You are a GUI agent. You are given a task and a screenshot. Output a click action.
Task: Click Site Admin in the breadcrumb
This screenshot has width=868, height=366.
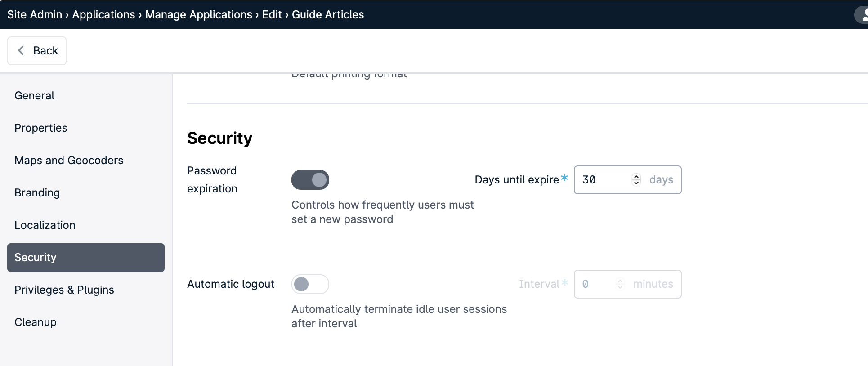(35, 14)
